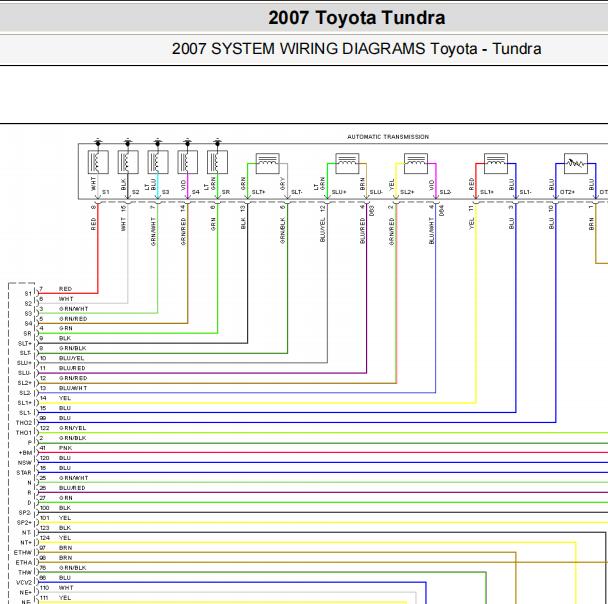Screen dimensions: 608x604
Task: Click the '41 PNK' wire label at +BM
Action: (x=56, y=448)
